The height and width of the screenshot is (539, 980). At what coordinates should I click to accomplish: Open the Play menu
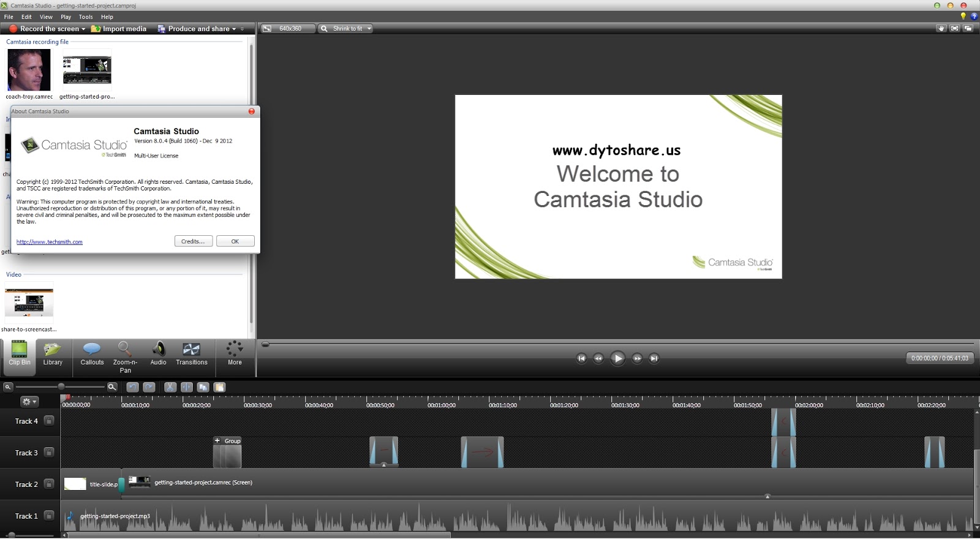[66, 17]
